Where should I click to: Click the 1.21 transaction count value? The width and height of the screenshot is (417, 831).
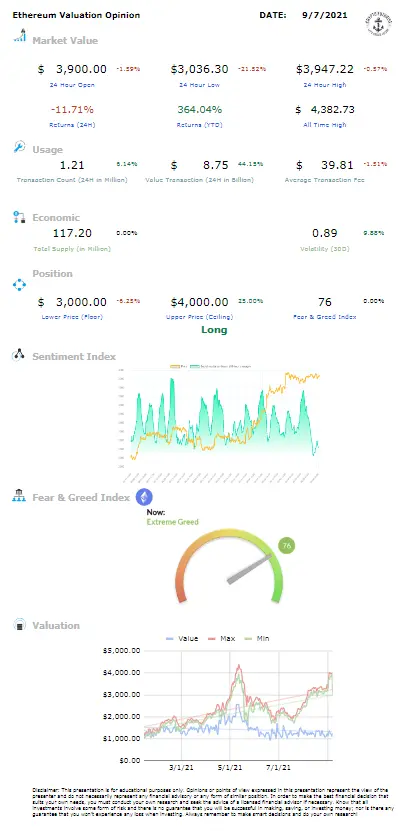pos(72,165)
